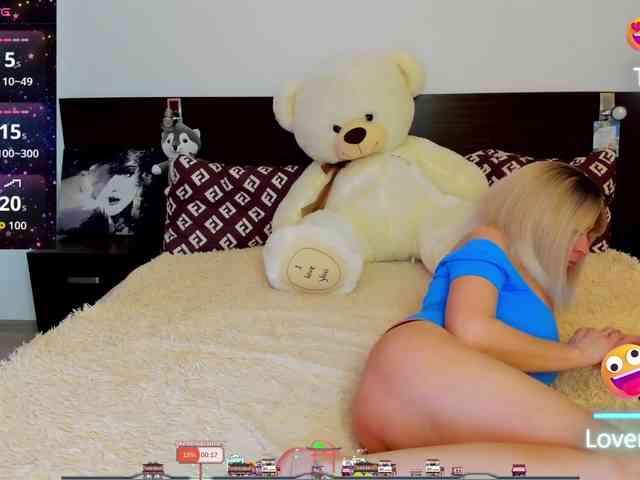Image resolution: width=640 pixels, height=480 pixels.
Task: Click the stair-step pattern icon above 20s
Action: tap(13, 184)
